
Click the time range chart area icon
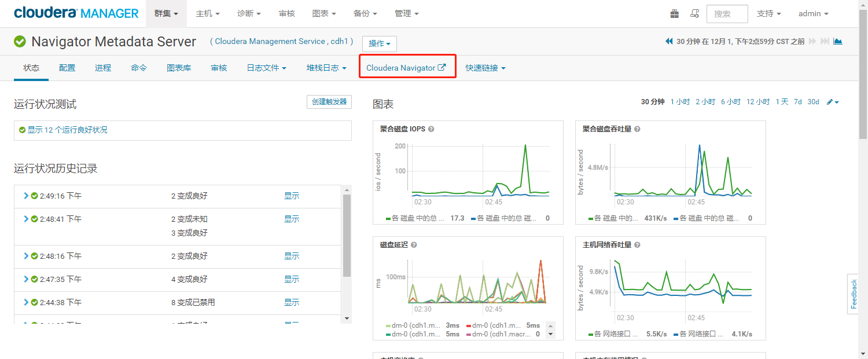pyautogui.click(x=837, y=41)
